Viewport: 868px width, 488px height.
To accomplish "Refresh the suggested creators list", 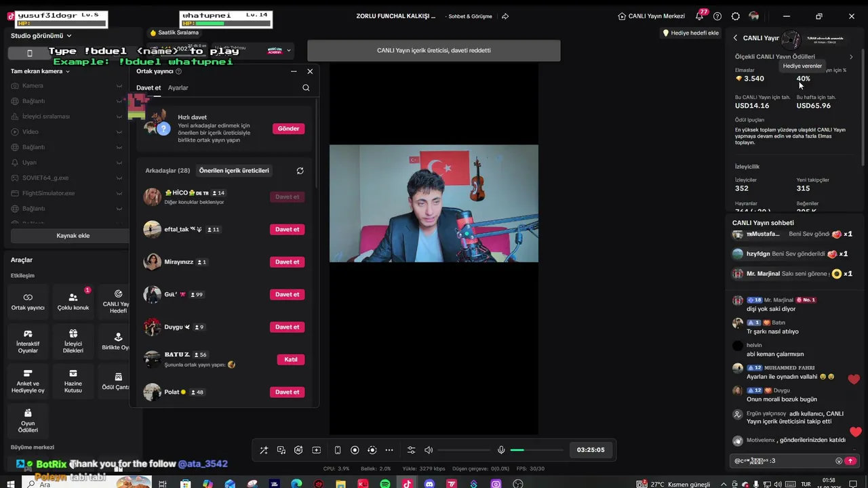I will pos(300,171).
